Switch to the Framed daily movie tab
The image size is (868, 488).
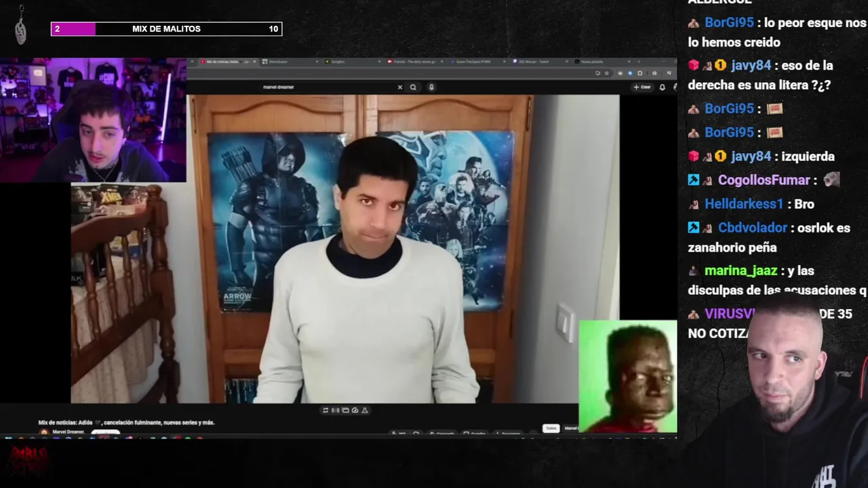[414, 62]
